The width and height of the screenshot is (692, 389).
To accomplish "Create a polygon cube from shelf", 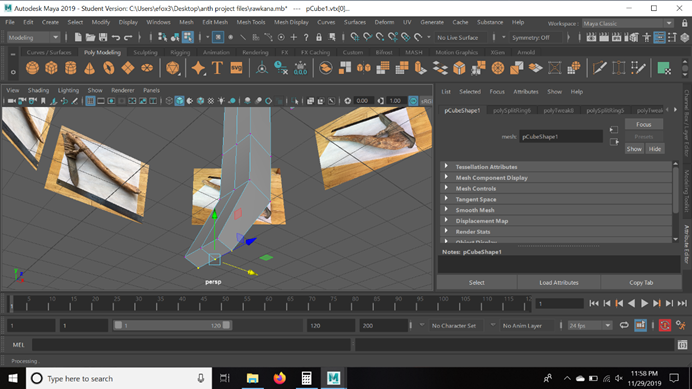I will click(51, 68).
